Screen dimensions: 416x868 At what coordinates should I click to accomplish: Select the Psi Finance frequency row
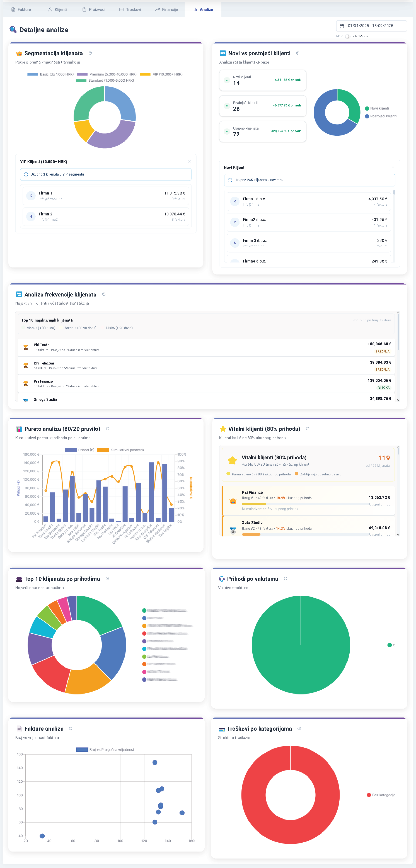(206, 384)
